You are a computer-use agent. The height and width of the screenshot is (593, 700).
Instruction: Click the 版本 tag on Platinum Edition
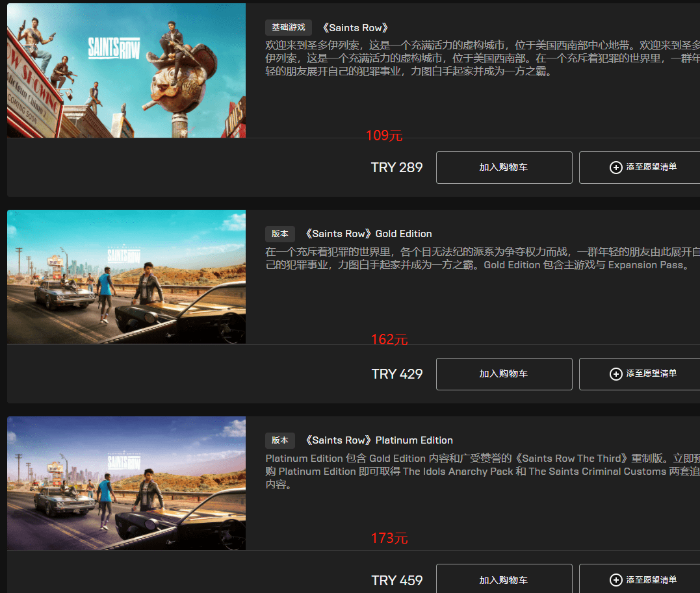point(280,440)
